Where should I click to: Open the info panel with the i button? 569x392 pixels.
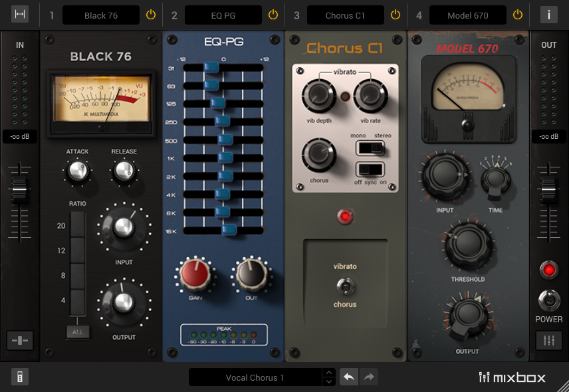548,15
